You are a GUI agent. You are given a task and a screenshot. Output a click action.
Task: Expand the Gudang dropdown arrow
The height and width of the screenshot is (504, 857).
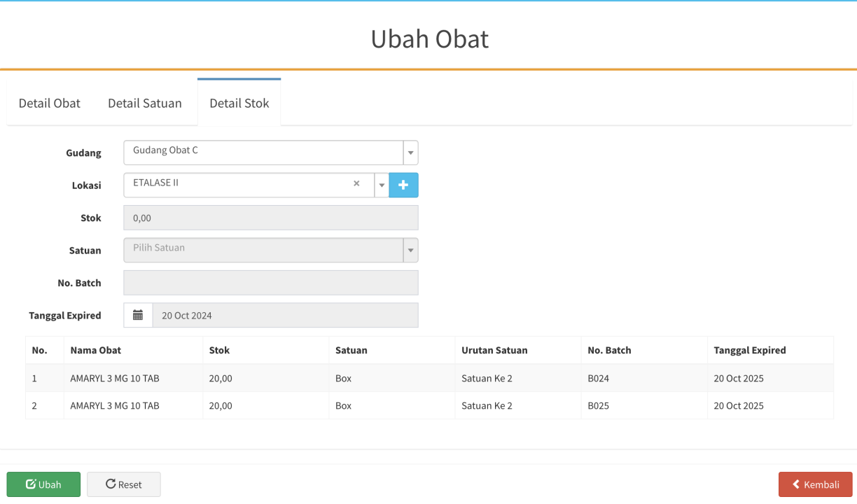[411, 153]
